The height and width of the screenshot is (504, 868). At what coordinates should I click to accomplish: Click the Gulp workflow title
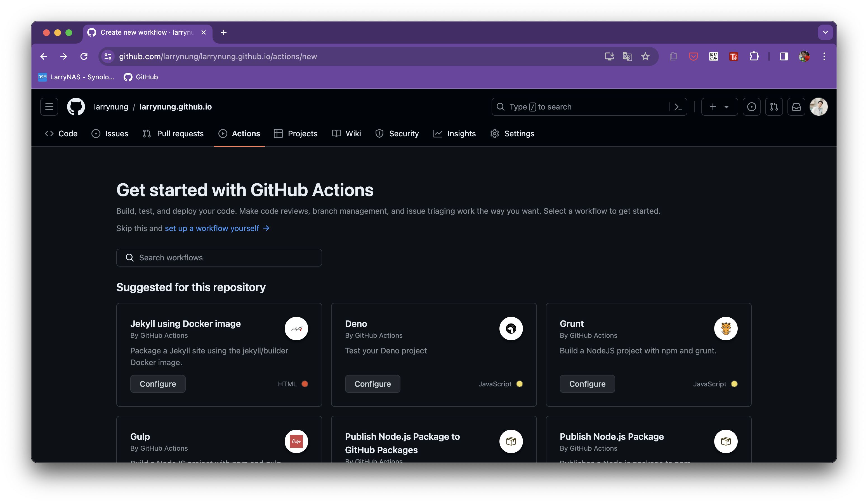tap(140, 437)
